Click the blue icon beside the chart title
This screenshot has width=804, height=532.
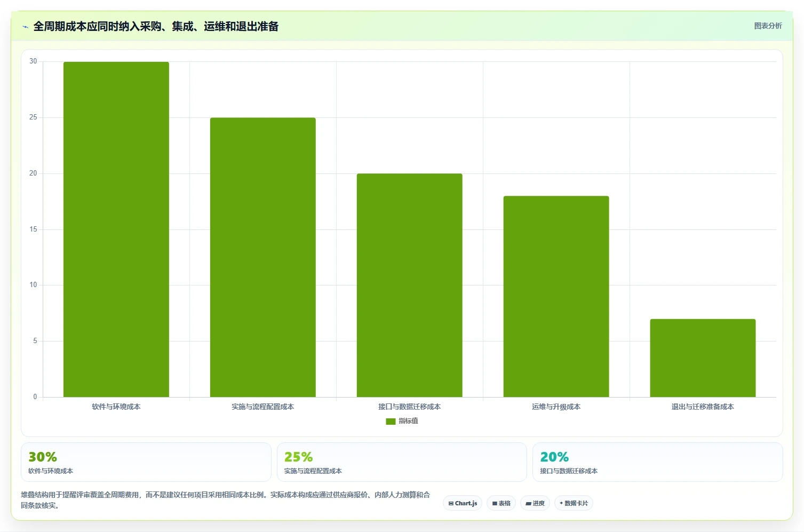tap(25, 27)
